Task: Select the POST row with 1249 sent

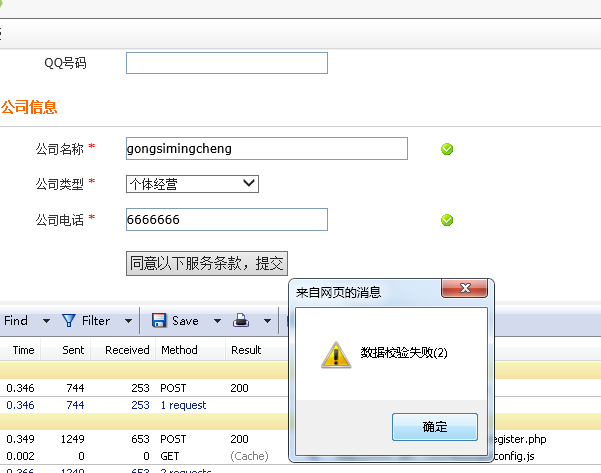Action: coord(144,439)
